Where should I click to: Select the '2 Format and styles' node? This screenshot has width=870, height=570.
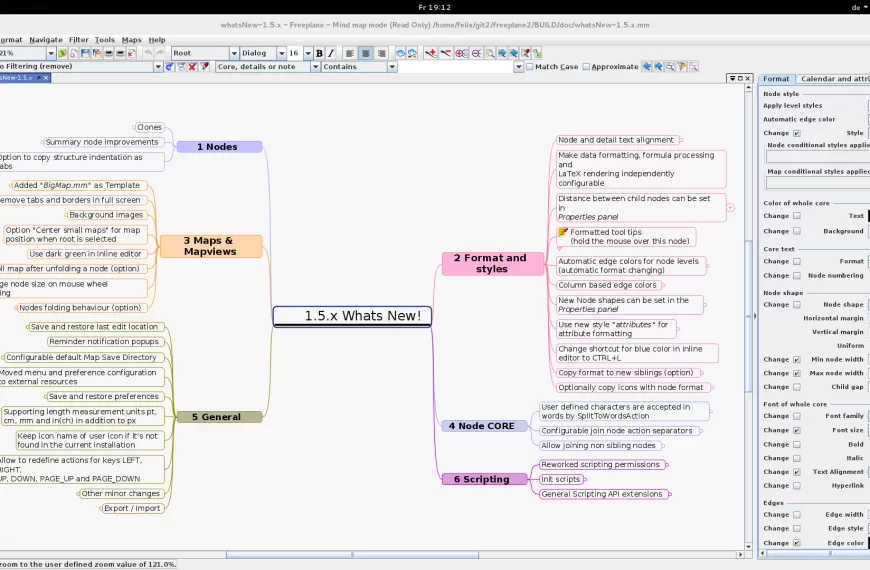[492, 263]
